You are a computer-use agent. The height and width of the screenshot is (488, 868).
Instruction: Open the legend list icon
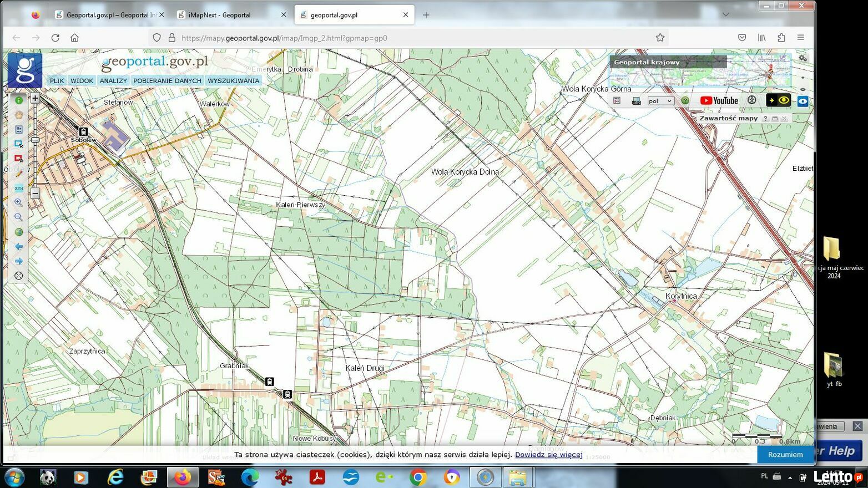pyautogui.click(x=617, y=100)
